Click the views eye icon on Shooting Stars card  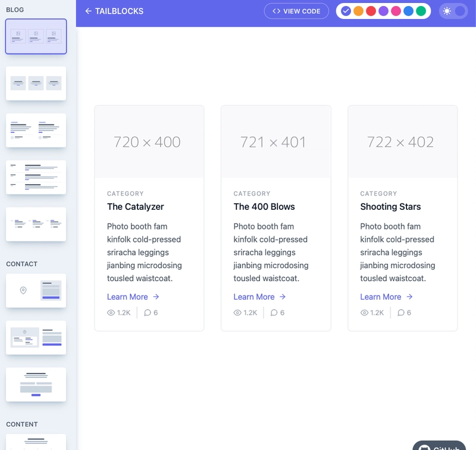point(364,313)
